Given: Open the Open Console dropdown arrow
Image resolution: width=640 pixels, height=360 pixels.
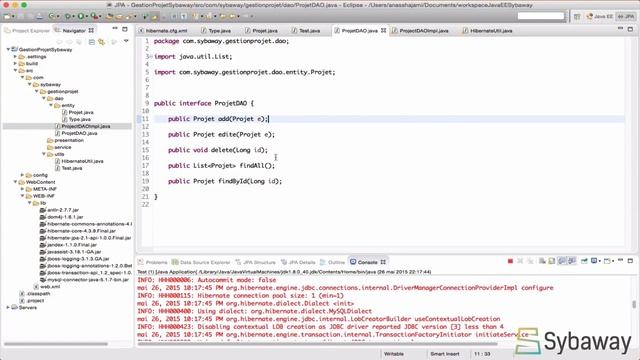Looking at the screenshot, I should (x=613, y=261).
